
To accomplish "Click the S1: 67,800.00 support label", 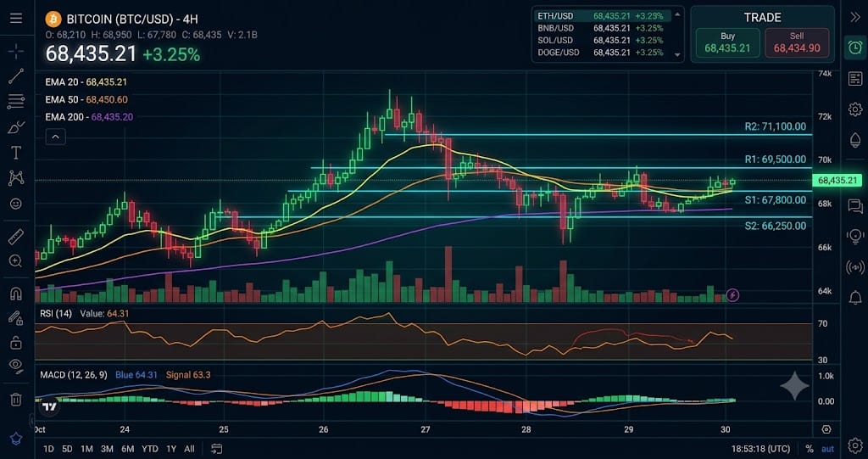I will click(x=775, y=200).
